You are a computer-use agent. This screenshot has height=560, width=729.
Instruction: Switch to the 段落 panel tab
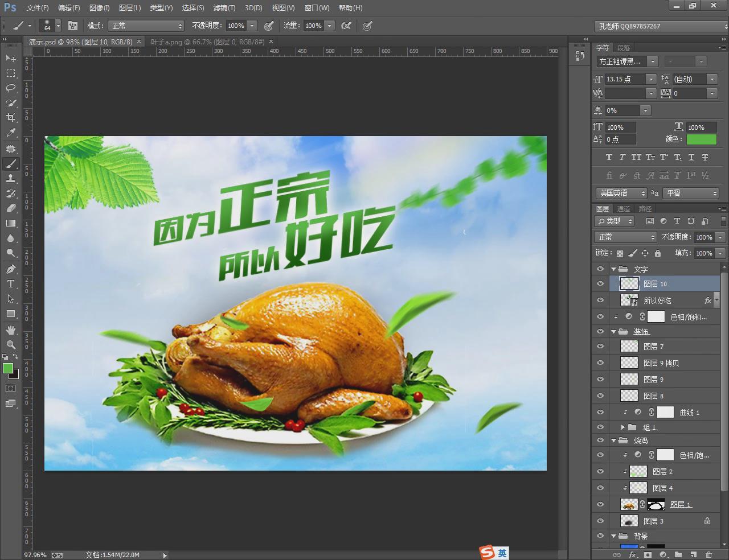(624, 48)
